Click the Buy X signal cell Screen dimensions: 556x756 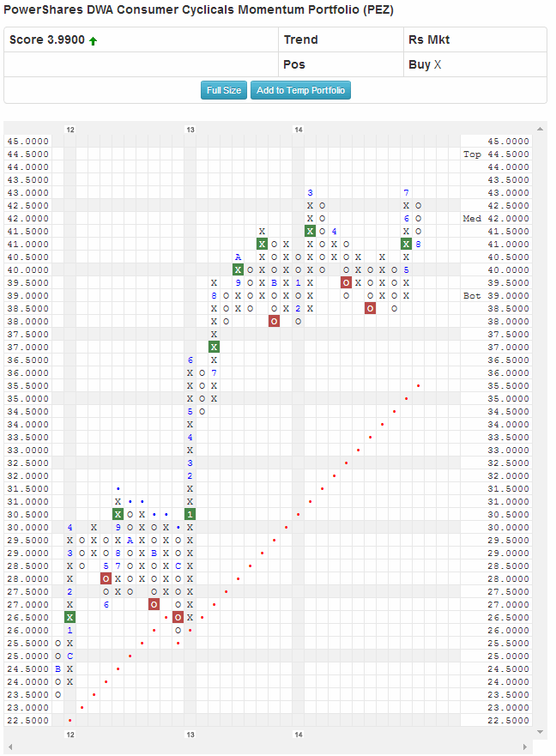[x=425, y=64]
